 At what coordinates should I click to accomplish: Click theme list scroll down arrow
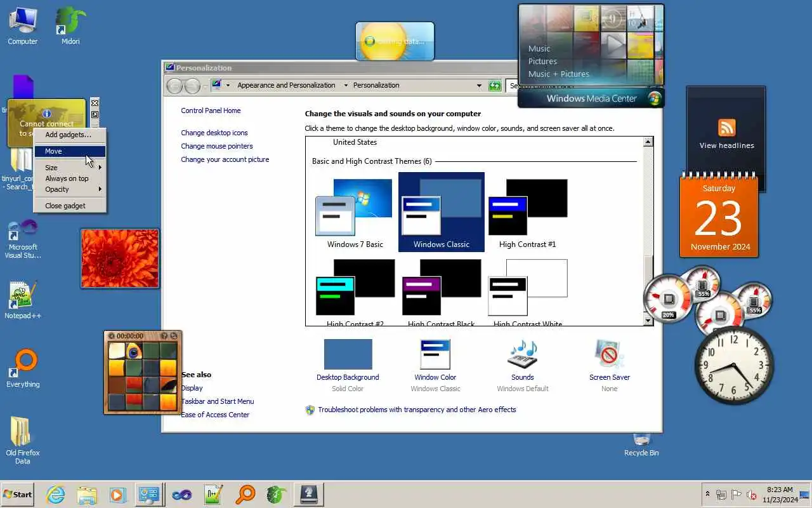(648, 321)
